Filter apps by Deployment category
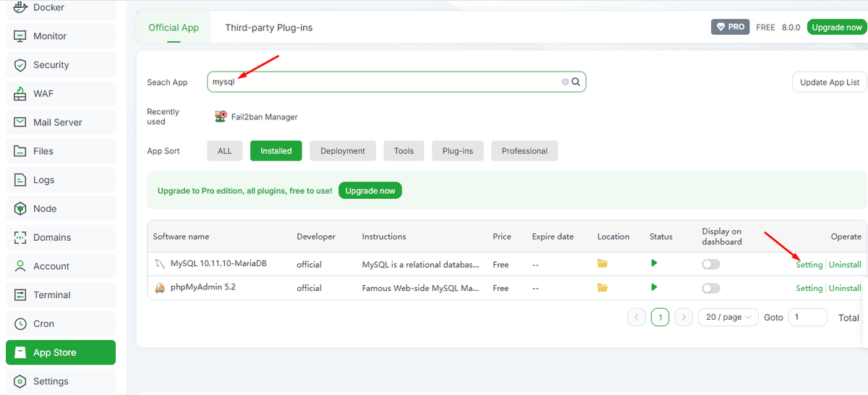Screen dimensions: 868x395 (343, 151)
